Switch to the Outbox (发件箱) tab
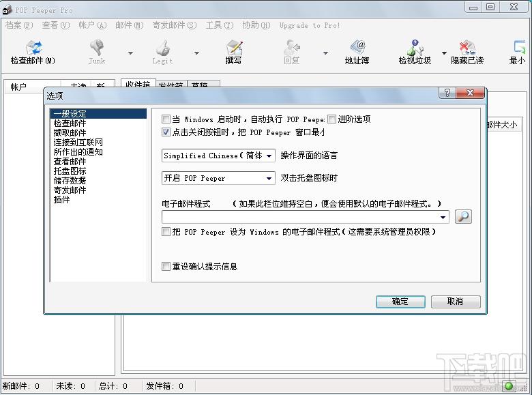 [171, 84]
